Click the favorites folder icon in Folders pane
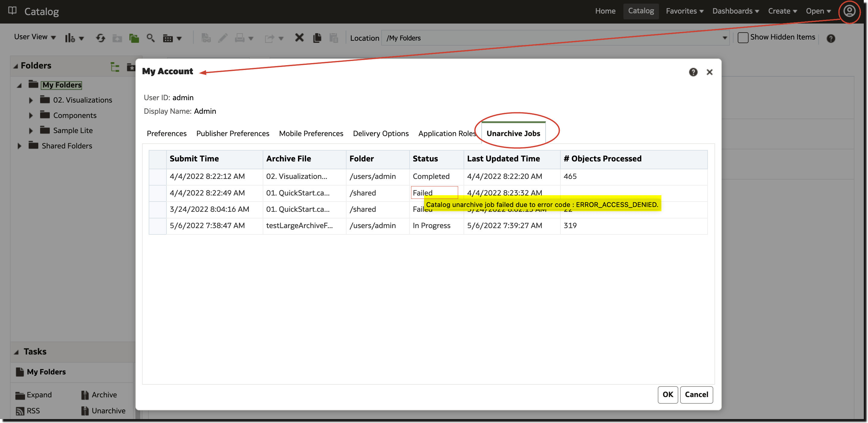Viewport: 868px width, 423px height. (131, 67)
